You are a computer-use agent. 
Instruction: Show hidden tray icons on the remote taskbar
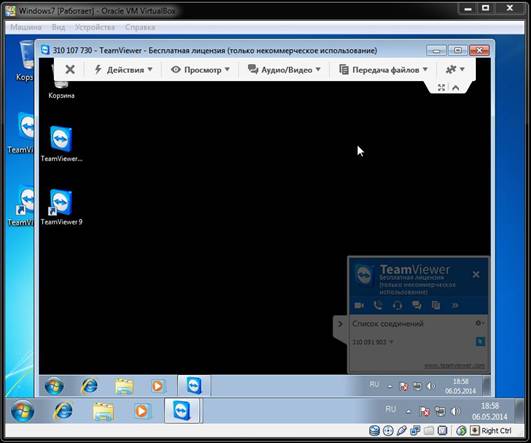(x=390, y=386)
